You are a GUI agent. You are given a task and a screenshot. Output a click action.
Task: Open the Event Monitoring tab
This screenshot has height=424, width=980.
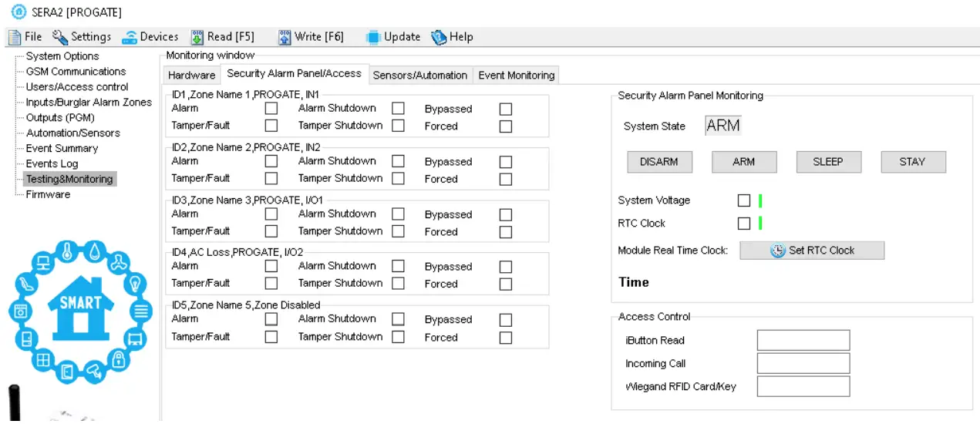point(517,75)
